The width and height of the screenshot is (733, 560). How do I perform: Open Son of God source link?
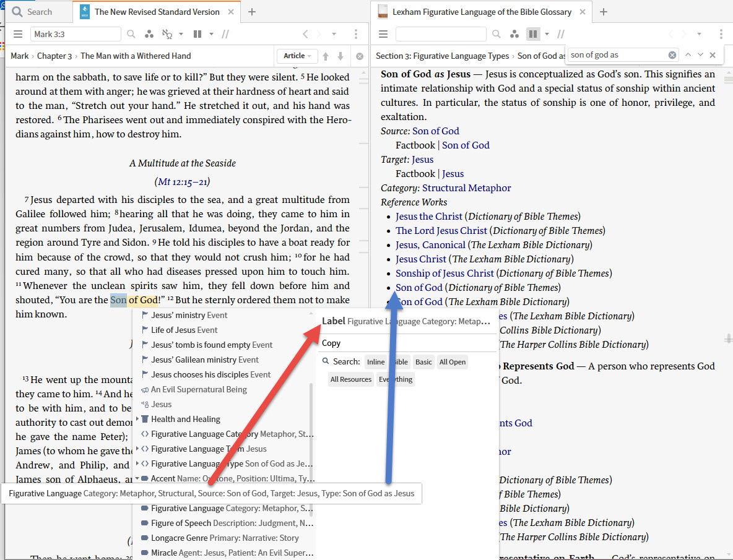click(436, 131)
